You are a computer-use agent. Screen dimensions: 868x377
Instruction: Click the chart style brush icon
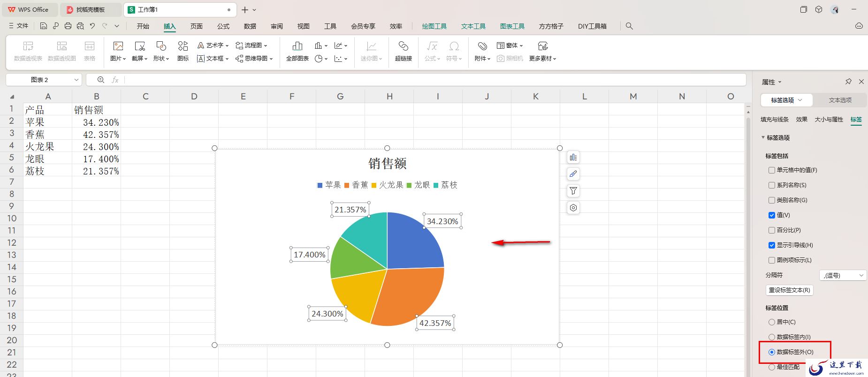point(573,174)
